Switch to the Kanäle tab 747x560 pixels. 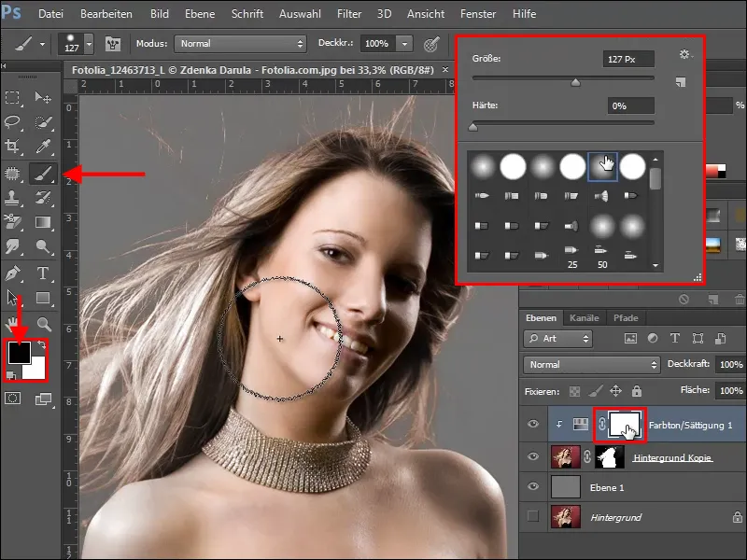[x=585, y=317]
